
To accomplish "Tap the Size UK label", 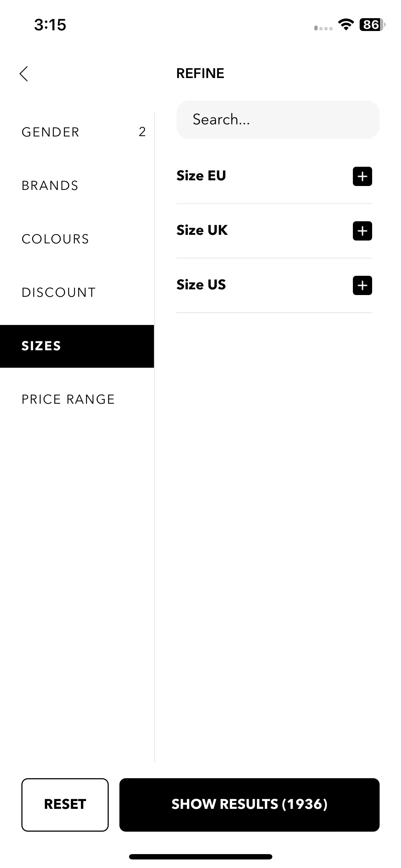I will pos(202,230).
